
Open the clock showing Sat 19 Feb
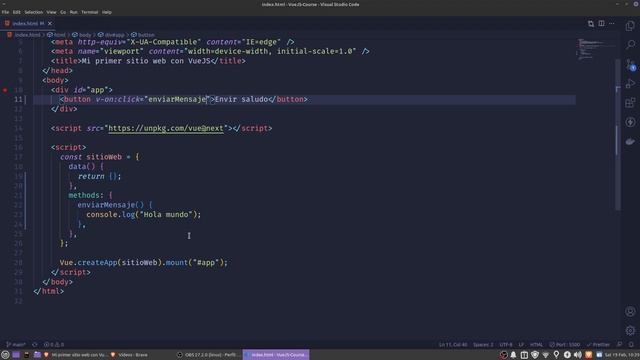622,355
